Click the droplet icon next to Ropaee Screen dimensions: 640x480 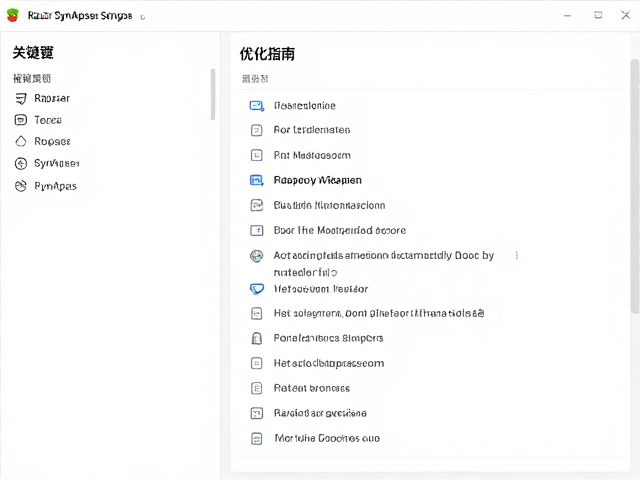coord(20,141)
